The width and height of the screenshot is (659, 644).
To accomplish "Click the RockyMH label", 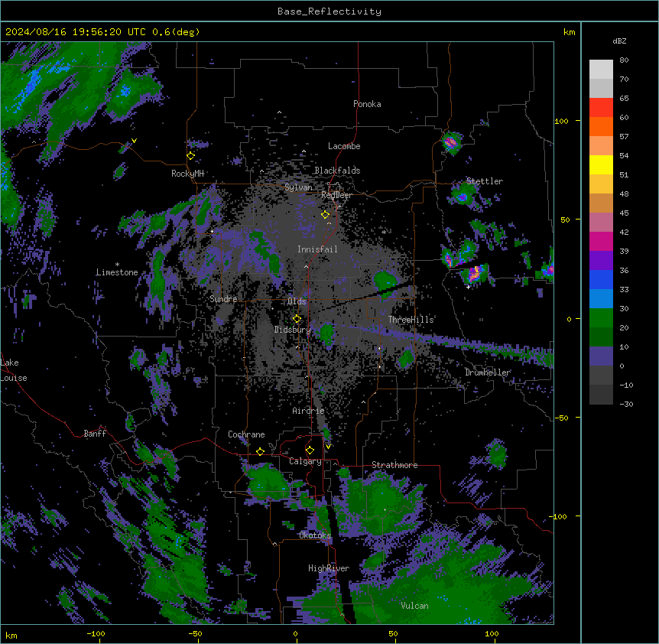I will click(x=187, y=174).
